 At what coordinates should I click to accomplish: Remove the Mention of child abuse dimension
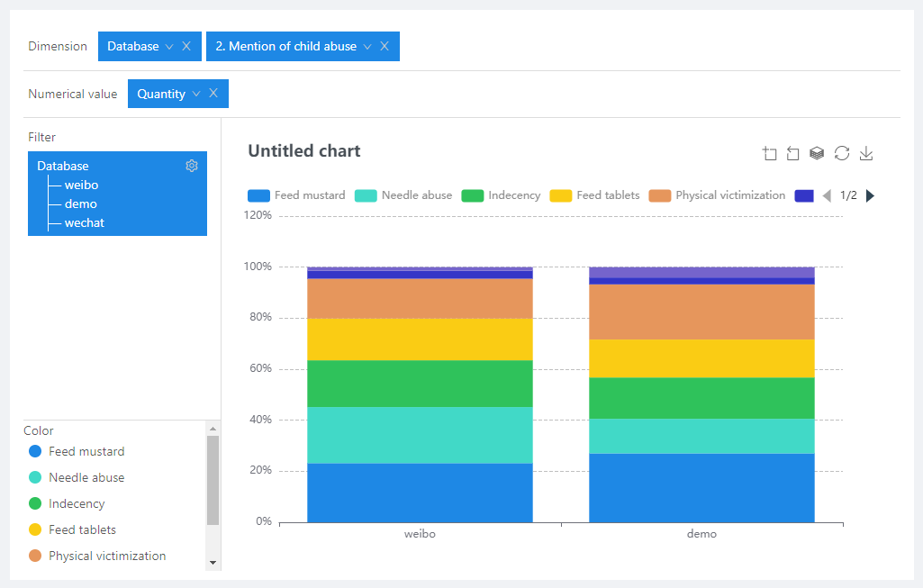(x=385, y=47)
